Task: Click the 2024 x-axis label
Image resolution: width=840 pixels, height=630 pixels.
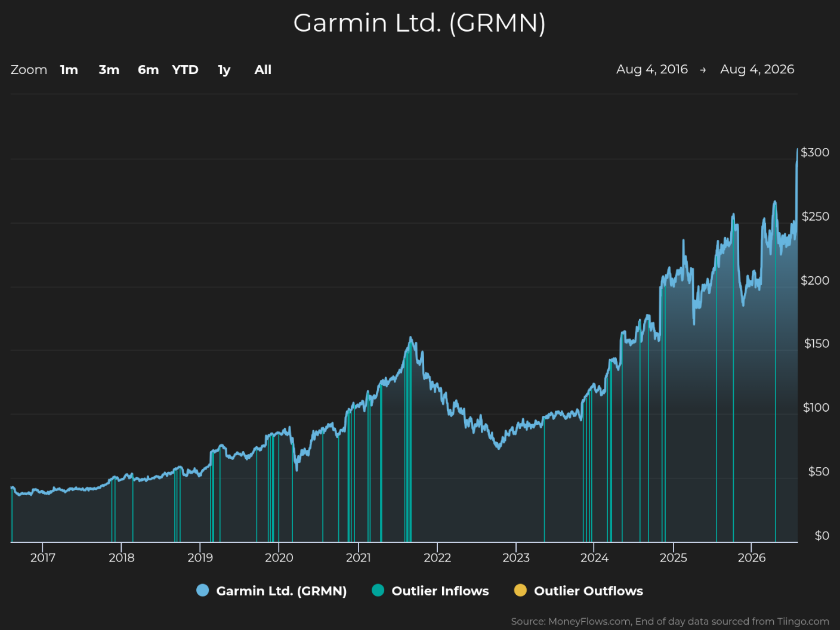Action: pyautogui.click(x=595, y=558)
